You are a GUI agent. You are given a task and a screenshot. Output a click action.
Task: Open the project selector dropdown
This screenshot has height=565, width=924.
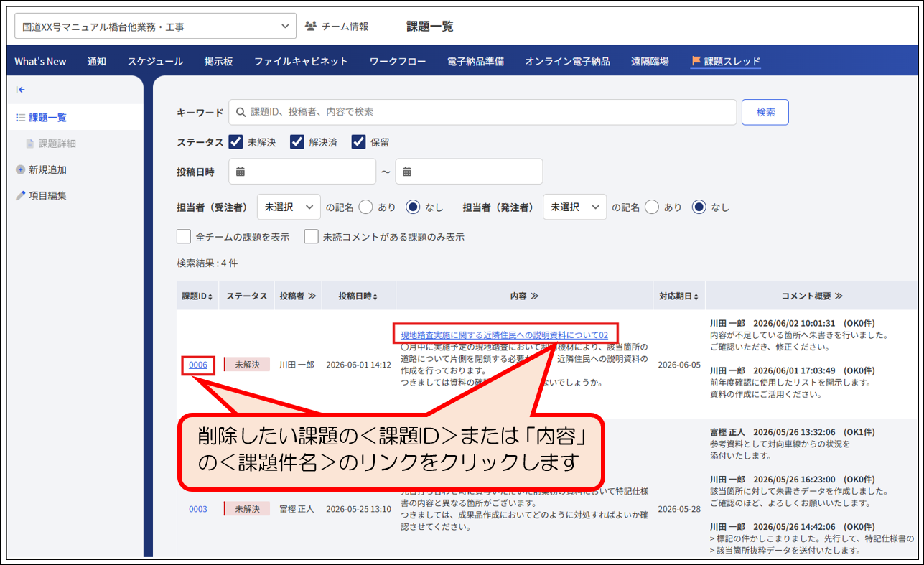[155, 27]
